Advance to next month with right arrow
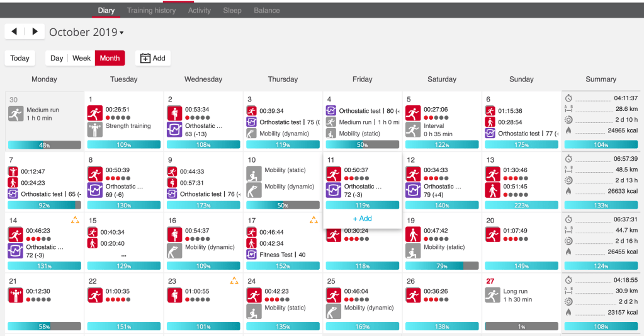 (35, 32)
